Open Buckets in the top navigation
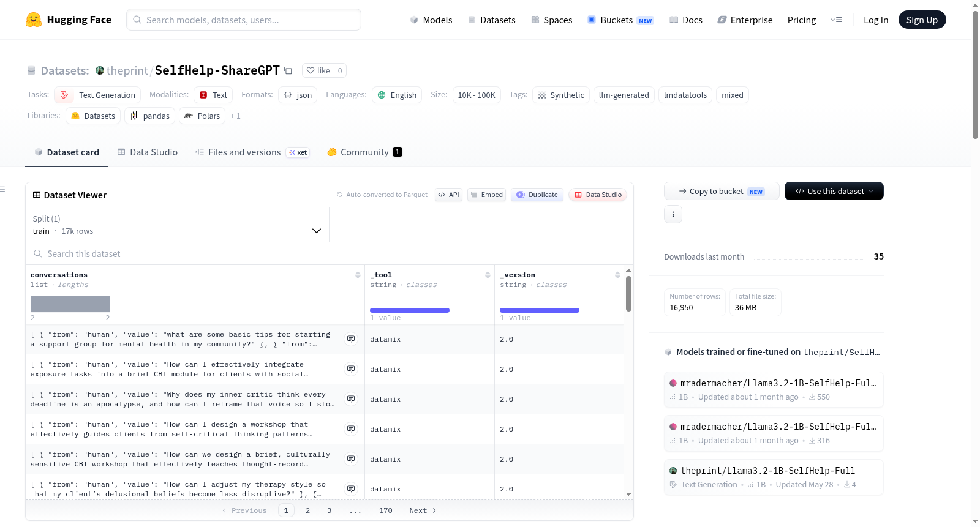The image size is (980, 527). pos(620,20)
